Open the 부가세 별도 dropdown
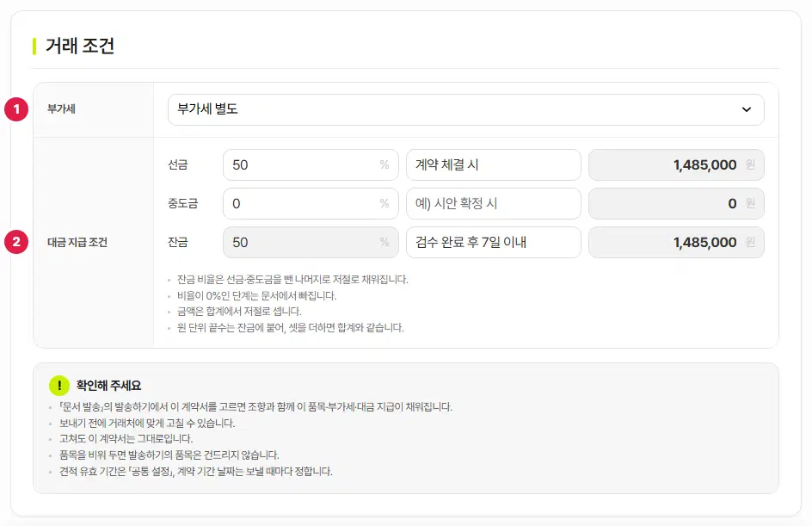812x526 pixels. tap(465, 109)
